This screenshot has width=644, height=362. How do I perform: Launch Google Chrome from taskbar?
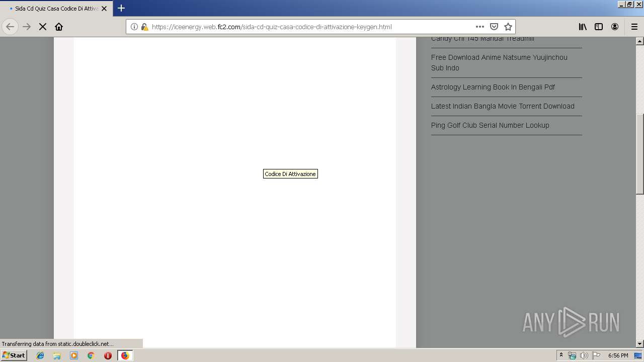tap(91, 355)
